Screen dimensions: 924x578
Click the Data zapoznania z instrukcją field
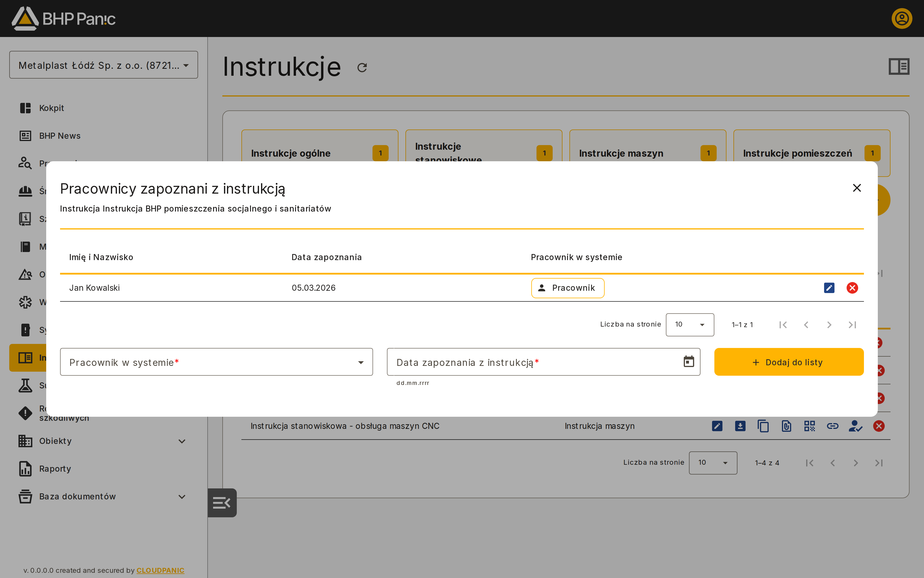click(543, 362)
